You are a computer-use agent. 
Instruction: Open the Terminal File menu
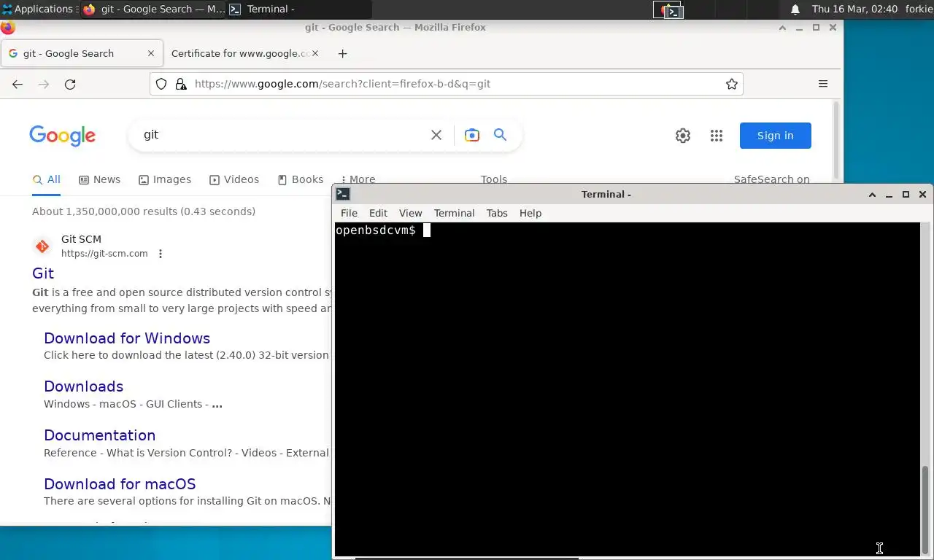[x=349, y=213]
